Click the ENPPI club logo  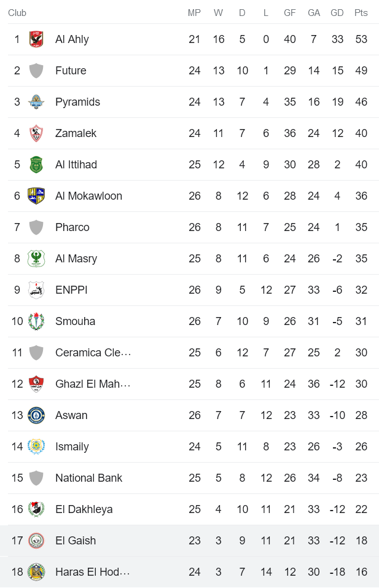pyautogui.click(x=36, y=290)
